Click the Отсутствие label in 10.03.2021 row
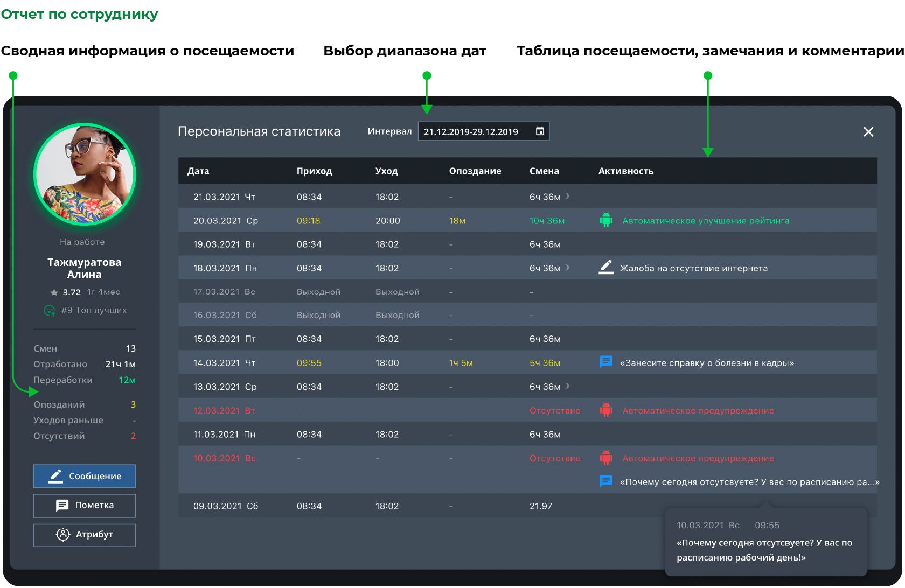 point(555,458)
